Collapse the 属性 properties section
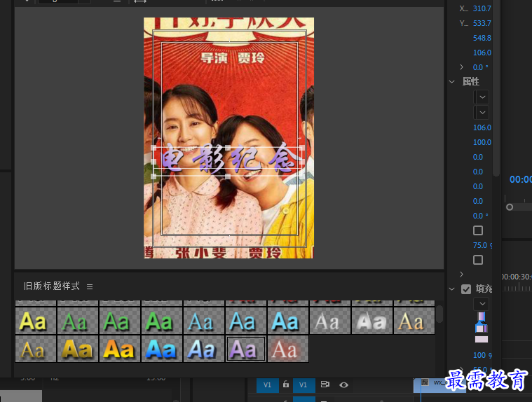532x402 pixels. 452,82
